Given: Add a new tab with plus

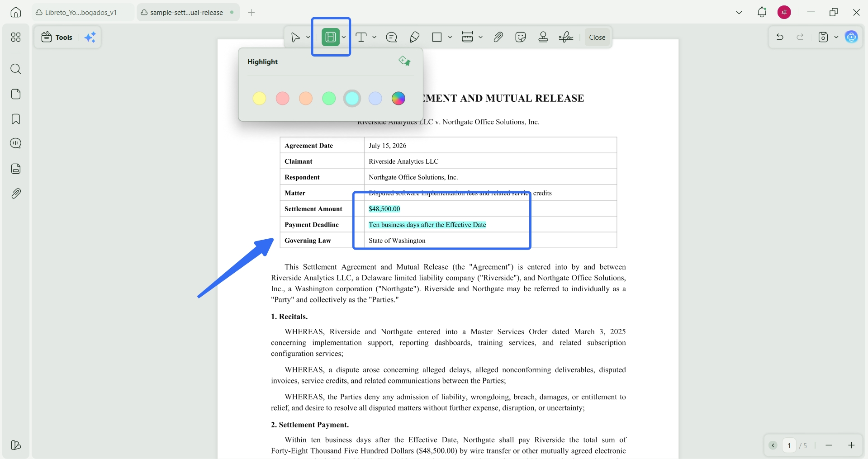Looking at the screenshot, I should [x=251, y=12].
